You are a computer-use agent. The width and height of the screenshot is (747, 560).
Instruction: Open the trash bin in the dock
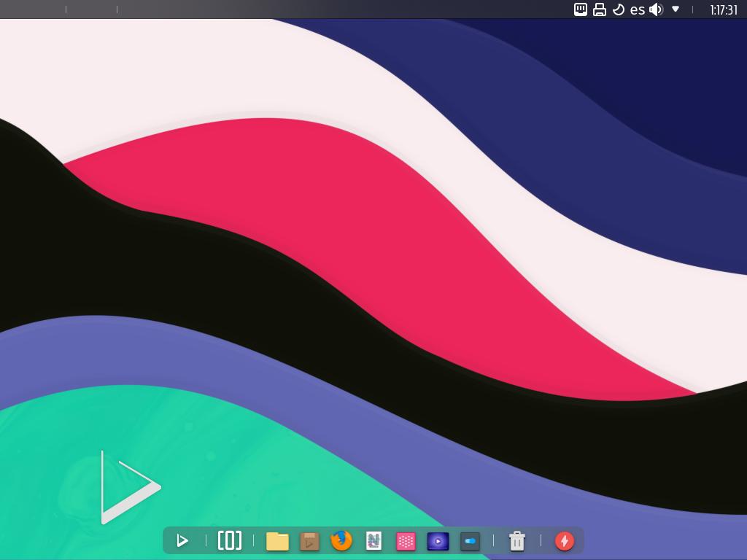pyautogui.click(x=517, y=541)
